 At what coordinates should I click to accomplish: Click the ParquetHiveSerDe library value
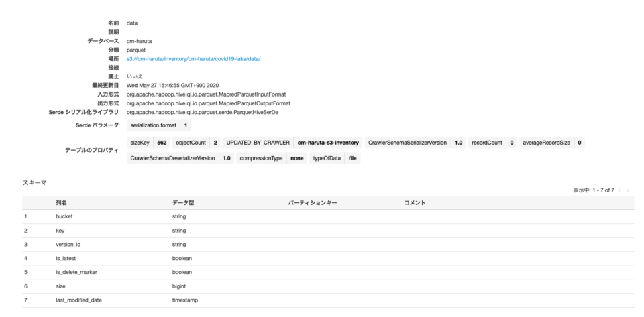pos(203,112)
